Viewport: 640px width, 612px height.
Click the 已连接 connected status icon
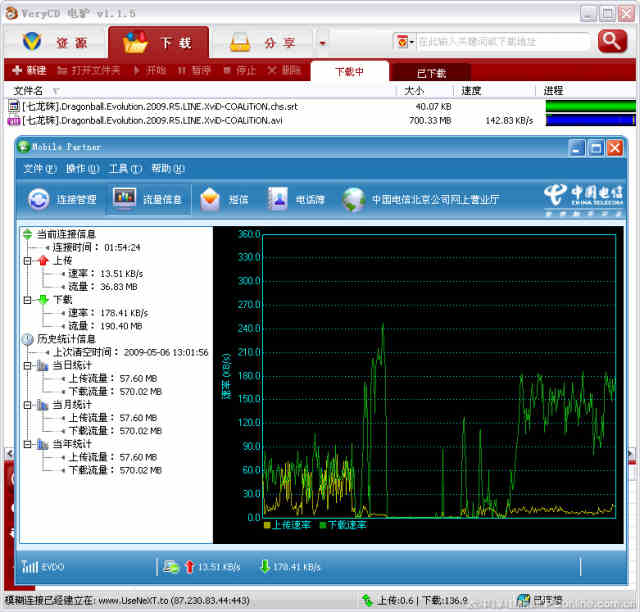522,601
